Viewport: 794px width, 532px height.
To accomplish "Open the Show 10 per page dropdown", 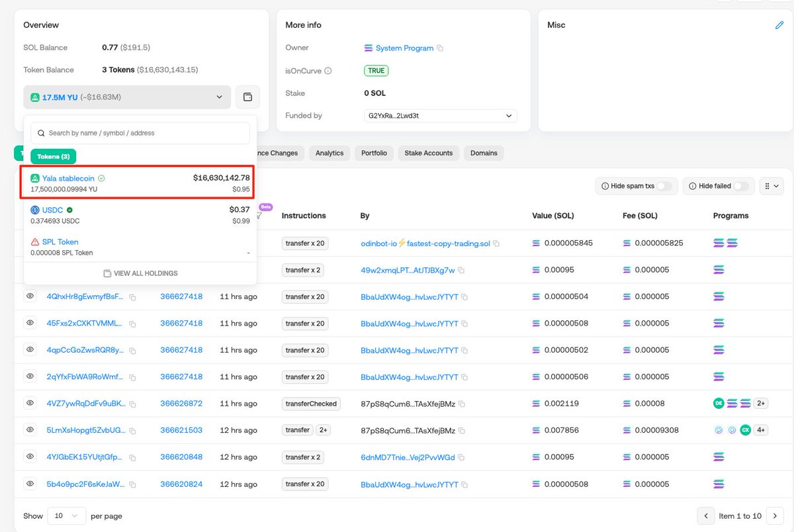I will tap(67, 515).
